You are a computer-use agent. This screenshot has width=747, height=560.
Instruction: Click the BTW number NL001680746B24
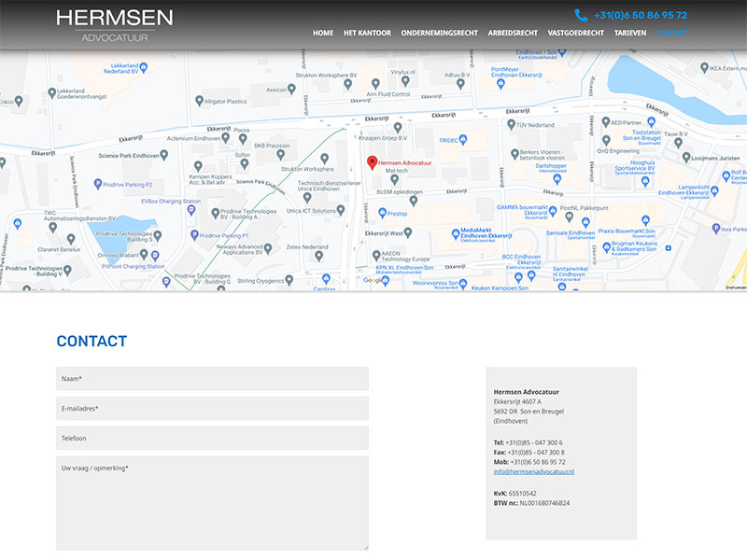[544, 503]
